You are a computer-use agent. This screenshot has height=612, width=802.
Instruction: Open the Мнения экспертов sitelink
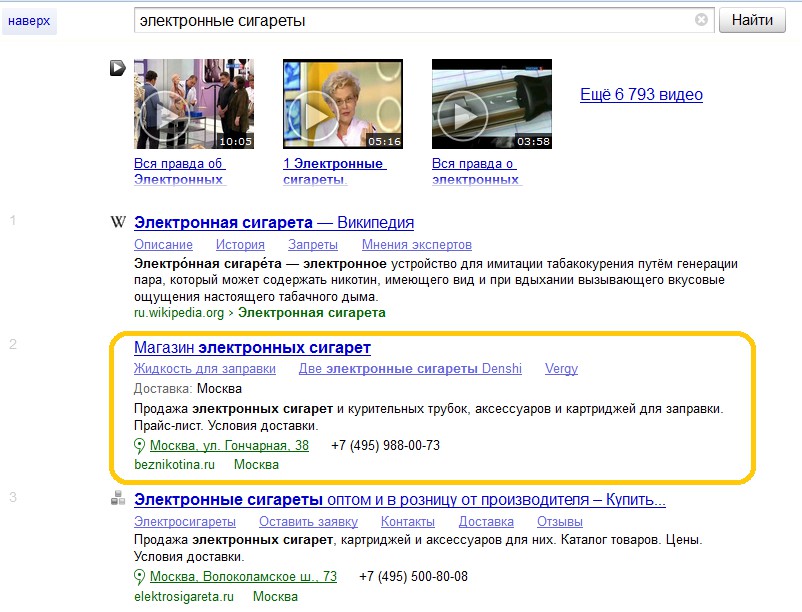(417, 244)
